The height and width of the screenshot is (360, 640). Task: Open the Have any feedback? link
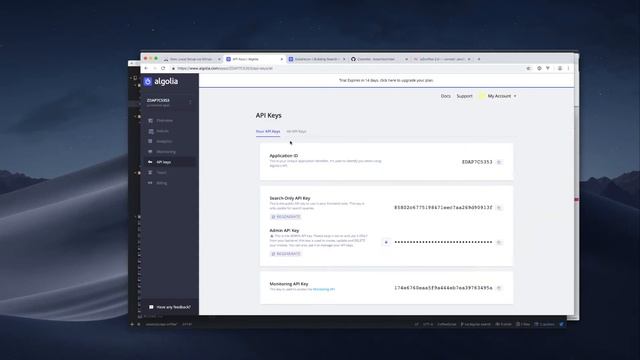pyautogui.click(x=170, y=307)
